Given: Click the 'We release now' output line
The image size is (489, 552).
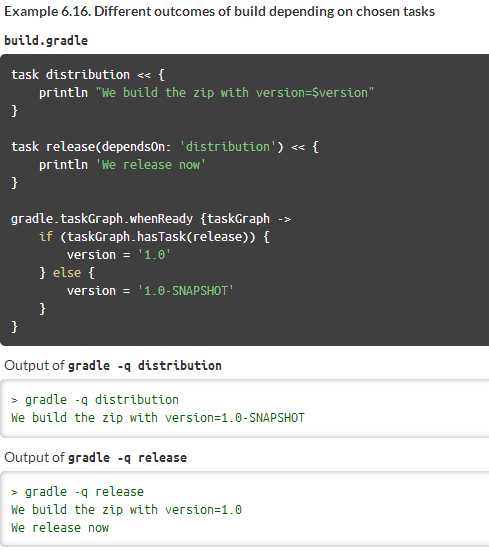Looking at the screenshot, I should (x=60, y=528).
